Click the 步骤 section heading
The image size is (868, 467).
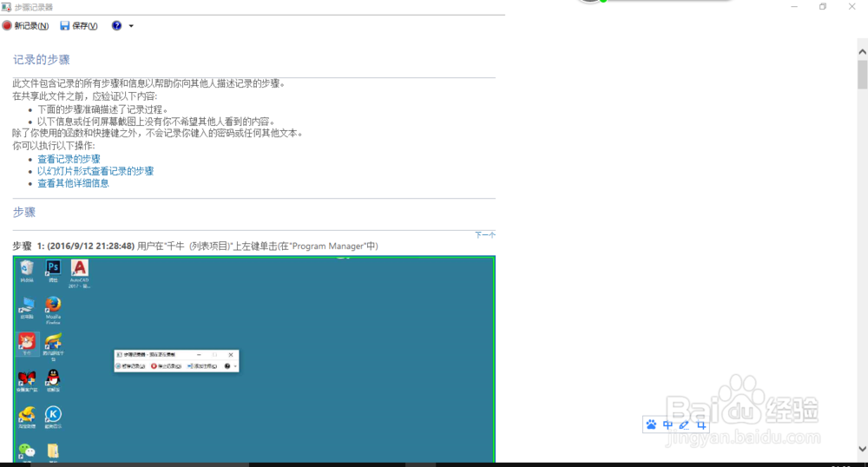pos(23,212)
